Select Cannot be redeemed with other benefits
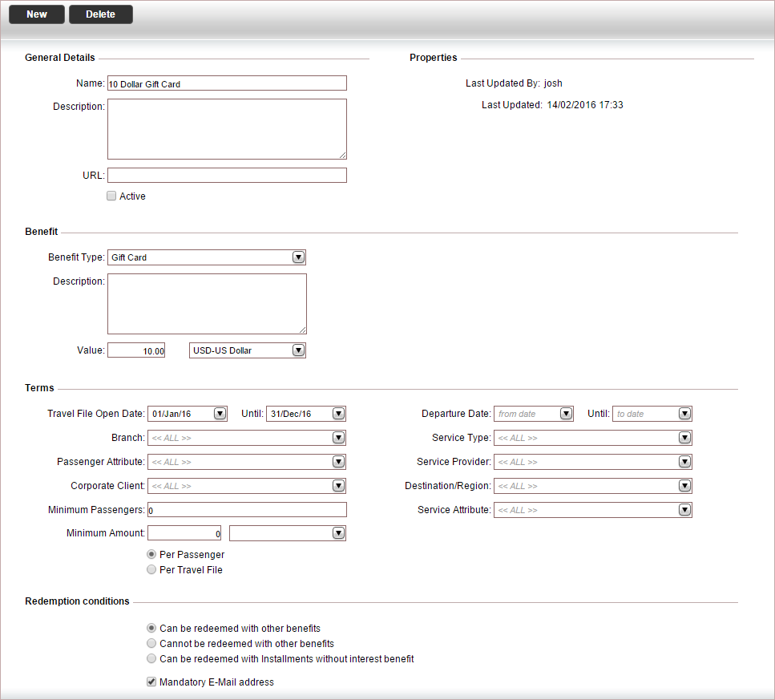Viewport: 775px width, 700px height. [x=151, y=643]
